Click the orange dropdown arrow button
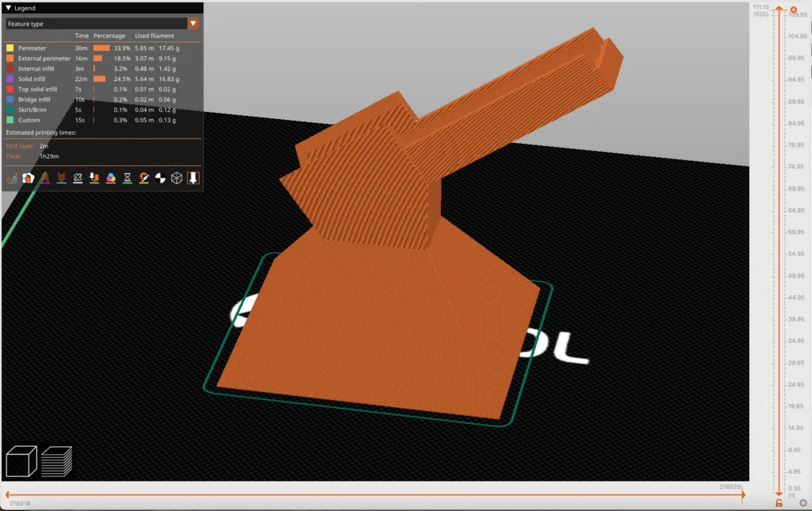The image size is (812, 511). tap(193, 23)
